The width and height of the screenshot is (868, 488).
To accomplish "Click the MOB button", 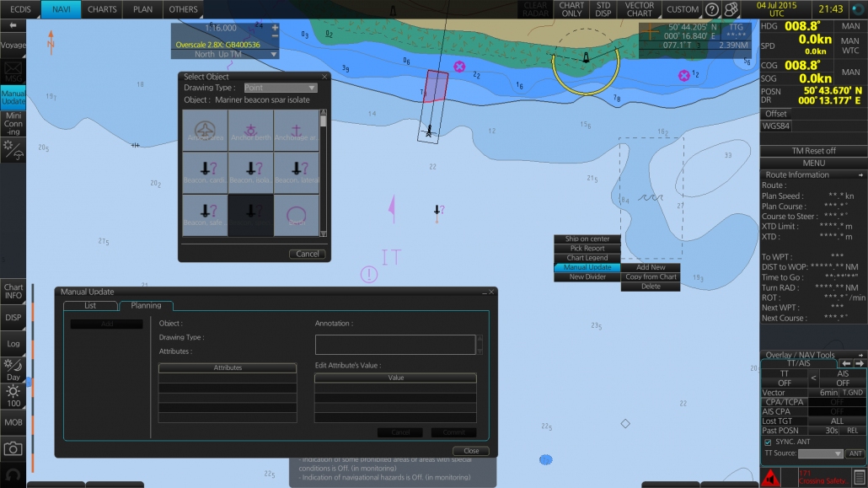I will (13, 422).
